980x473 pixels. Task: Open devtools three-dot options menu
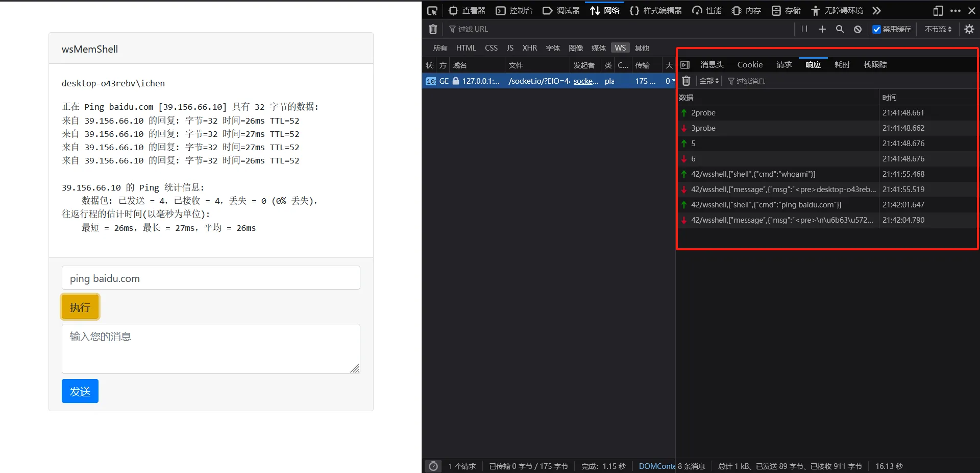pyautogui.click(x=955, y=11)
